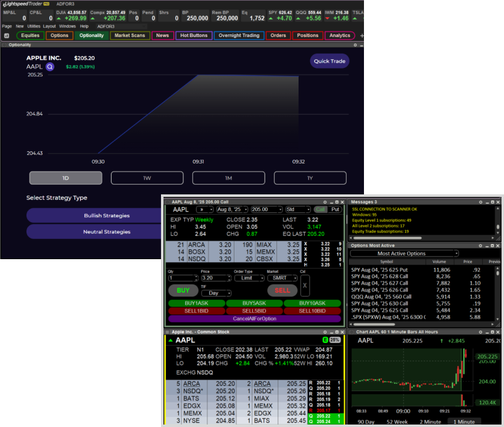Click the Cxl X cancel order box
The width and height of the screenshot is (504, 427).
click(x=303, y=286)
